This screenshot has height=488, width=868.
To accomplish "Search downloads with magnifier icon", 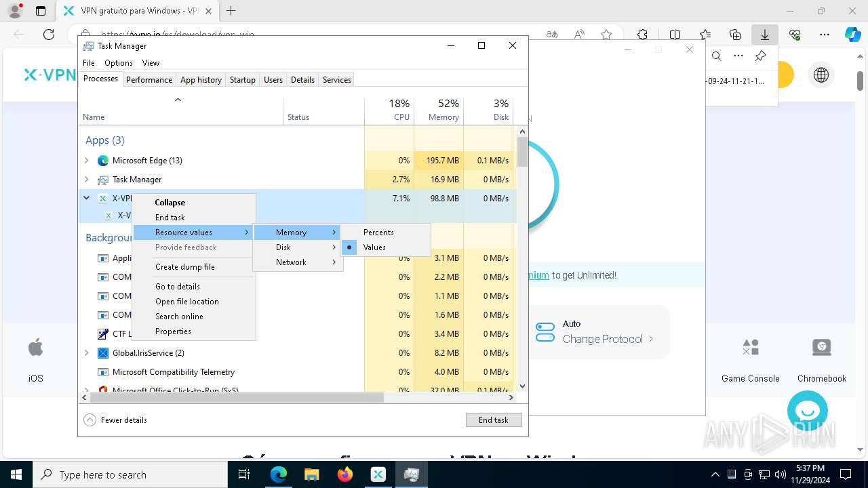I will (717, 56).
